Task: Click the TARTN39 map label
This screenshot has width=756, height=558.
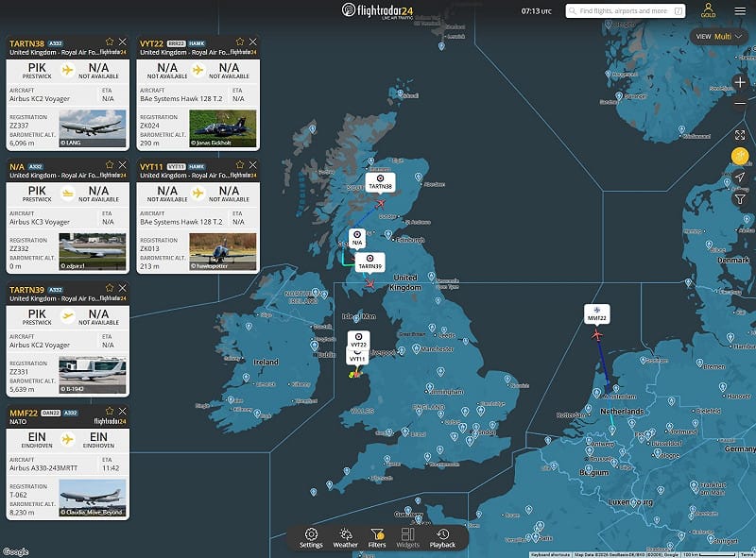Action: click(x=369, y=262)
